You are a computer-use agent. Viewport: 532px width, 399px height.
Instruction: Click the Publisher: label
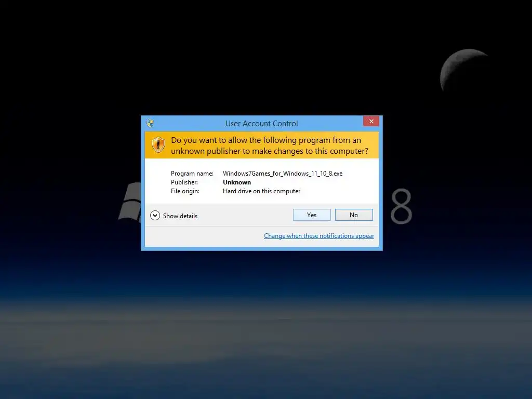coord(184,182)
